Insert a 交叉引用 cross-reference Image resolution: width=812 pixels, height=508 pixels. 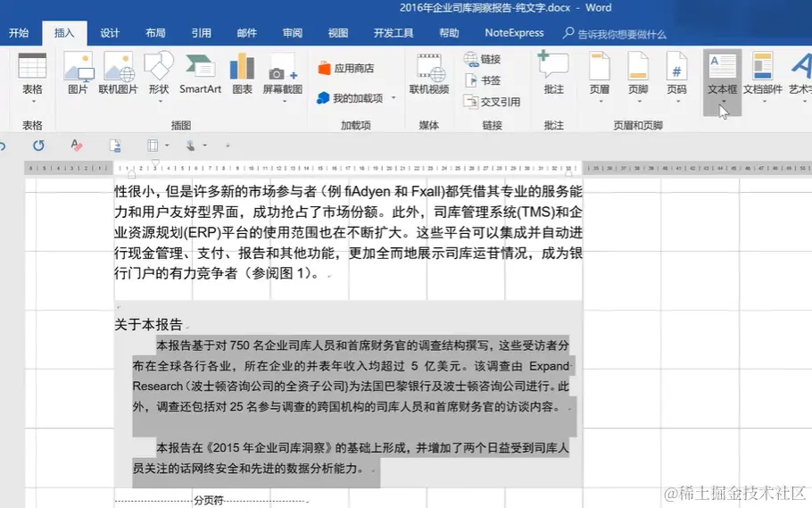click(x=492, y=102)
